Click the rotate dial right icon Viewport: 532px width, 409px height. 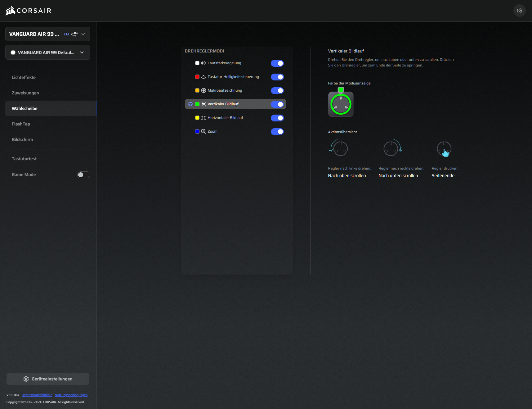coord(392,148)
